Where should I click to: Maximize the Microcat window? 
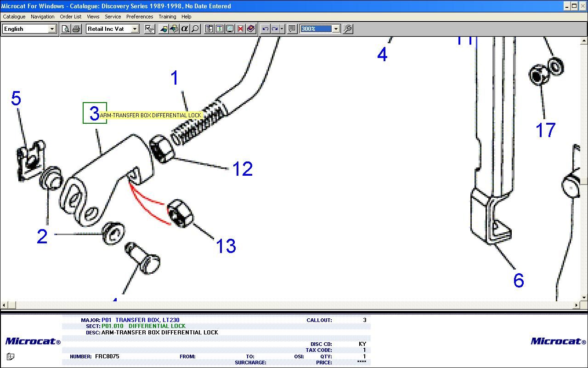574,6
